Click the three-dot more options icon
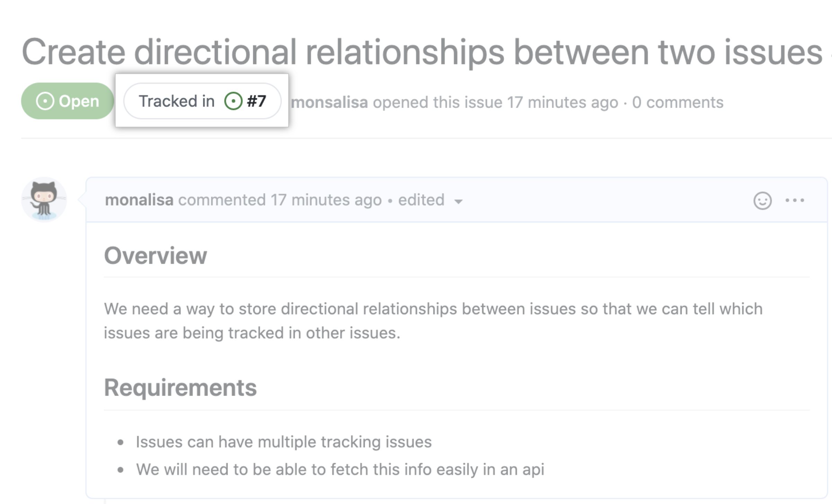The height and width of the screenshot is (504, 832). click(795, 199)
